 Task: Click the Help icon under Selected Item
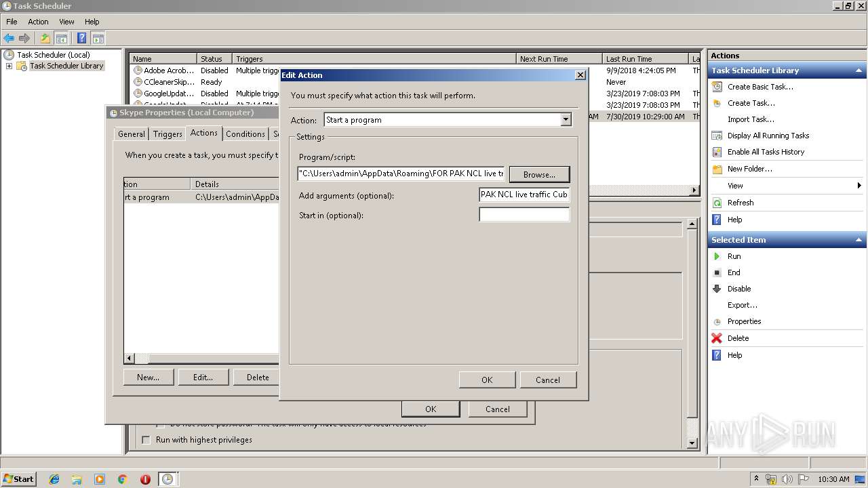click(717, 355)
